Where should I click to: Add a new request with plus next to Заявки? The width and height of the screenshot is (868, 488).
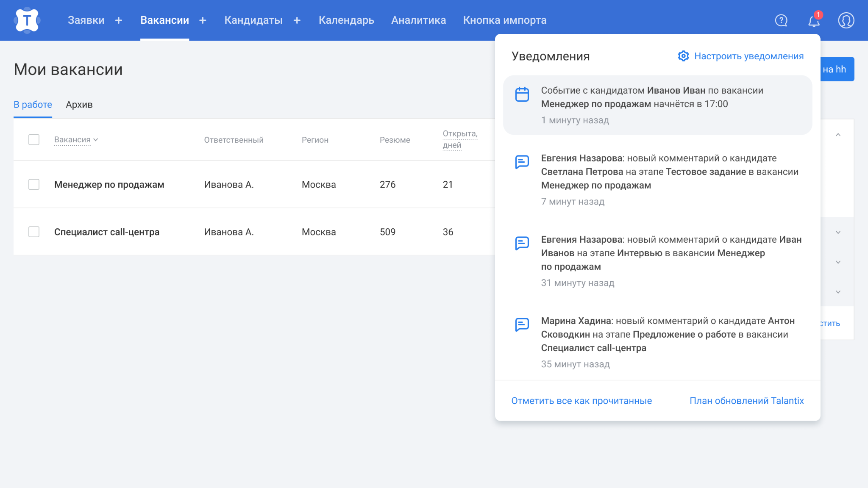[x=119, y=20]
